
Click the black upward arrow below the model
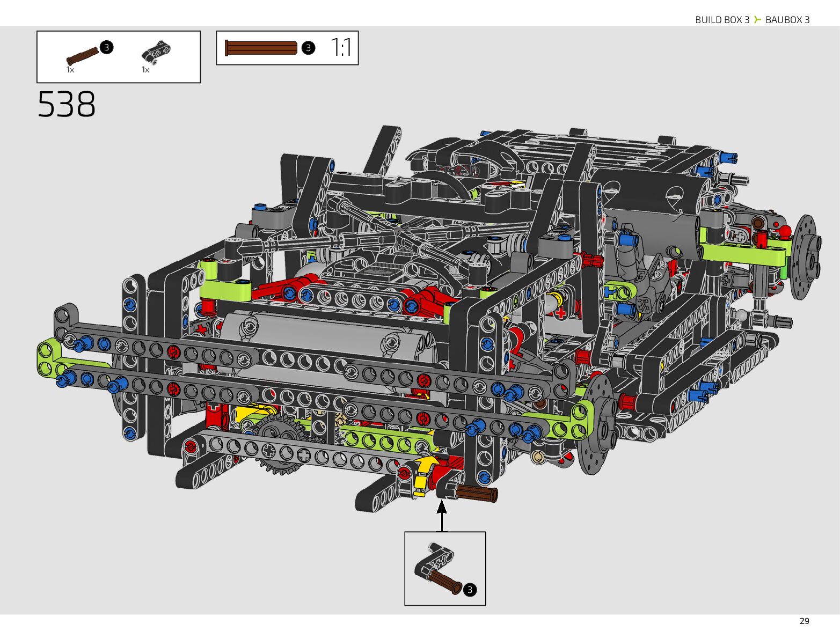(442, 515)
